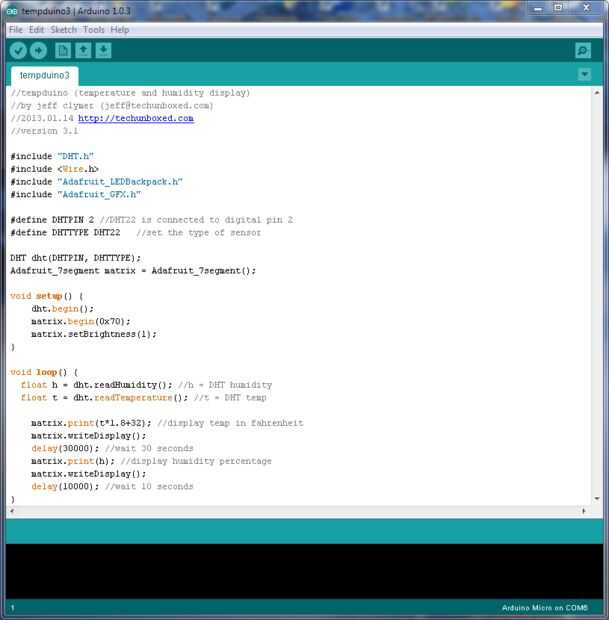Click the 'matrix.print(h);' line
The width and height of the screenshot is (609, 620).
[151, 461]
